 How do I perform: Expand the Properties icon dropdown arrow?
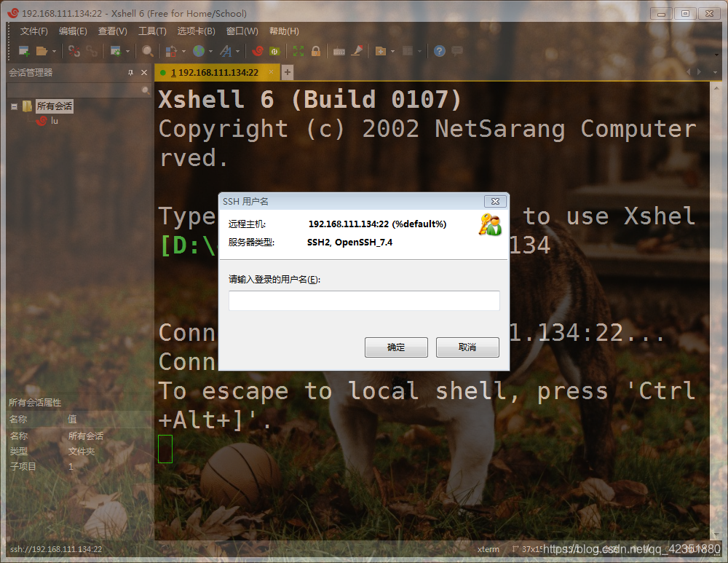127,52
